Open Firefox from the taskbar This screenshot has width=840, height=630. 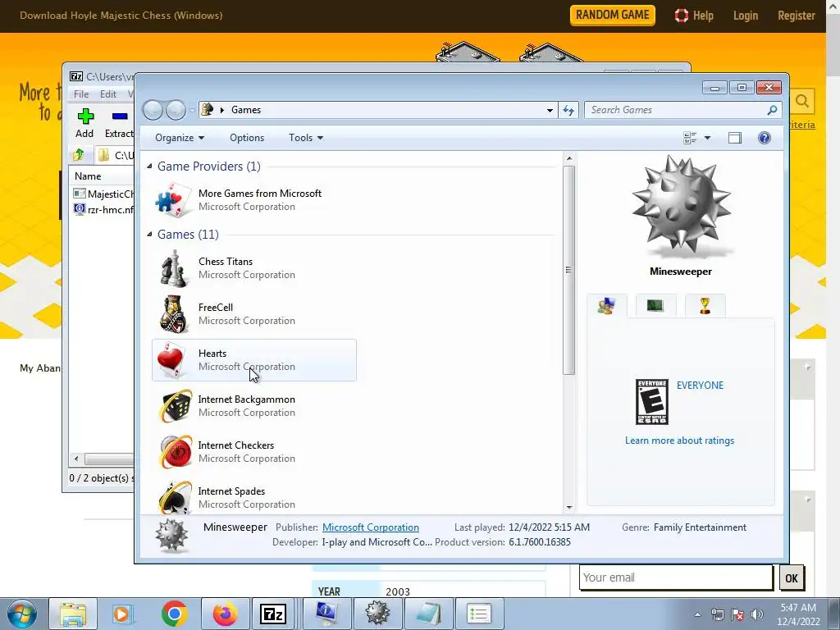(x=225, y=614)
